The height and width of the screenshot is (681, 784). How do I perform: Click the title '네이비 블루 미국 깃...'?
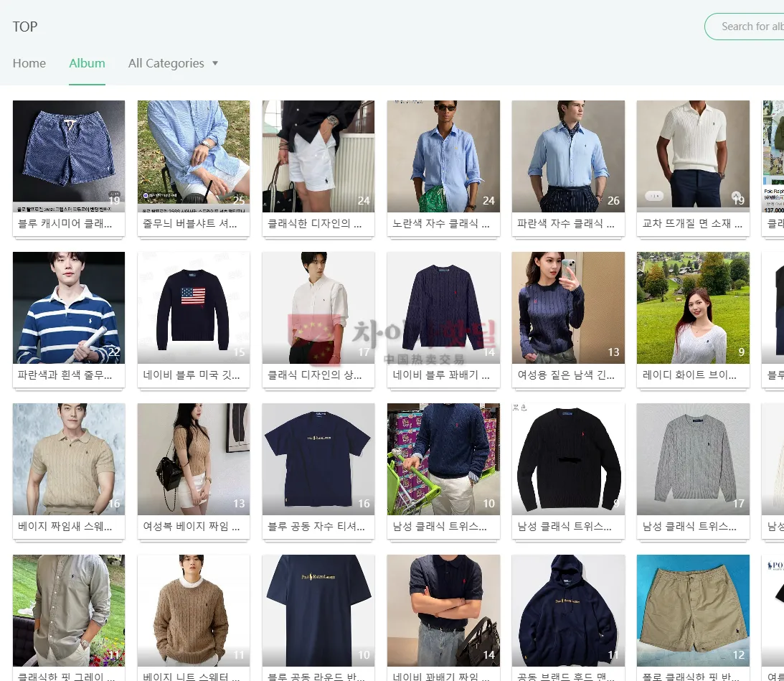click(192, 375)
